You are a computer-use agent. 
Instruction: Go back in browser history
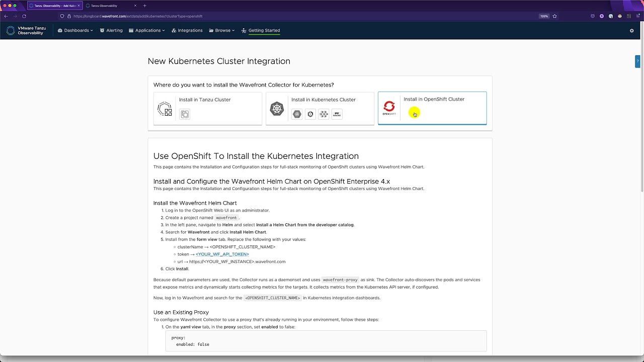click(6, 16)
